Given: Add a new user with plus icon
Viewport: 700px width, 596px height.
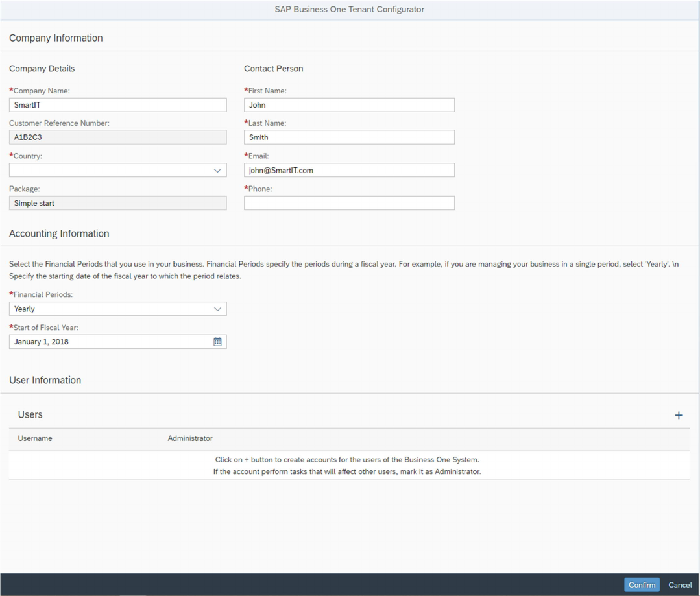Looking at the screenshot, I should click(x=679, y=415).
